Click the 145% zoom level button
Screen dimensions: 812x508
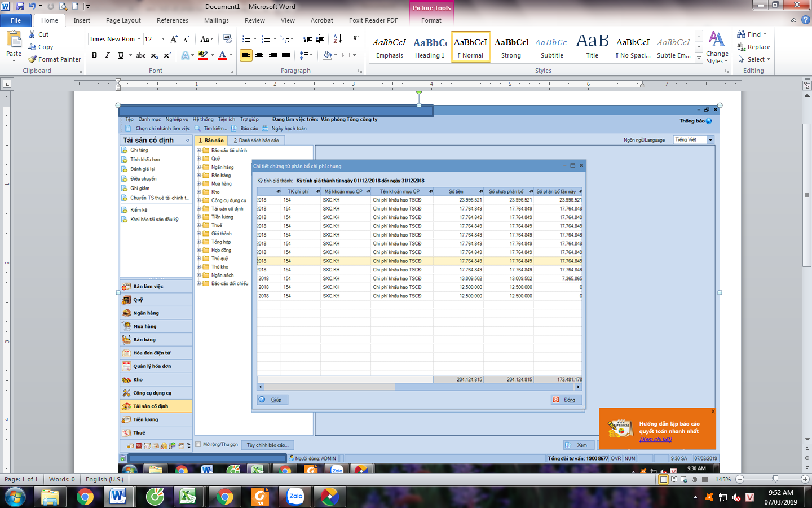[x=723, y=479]
